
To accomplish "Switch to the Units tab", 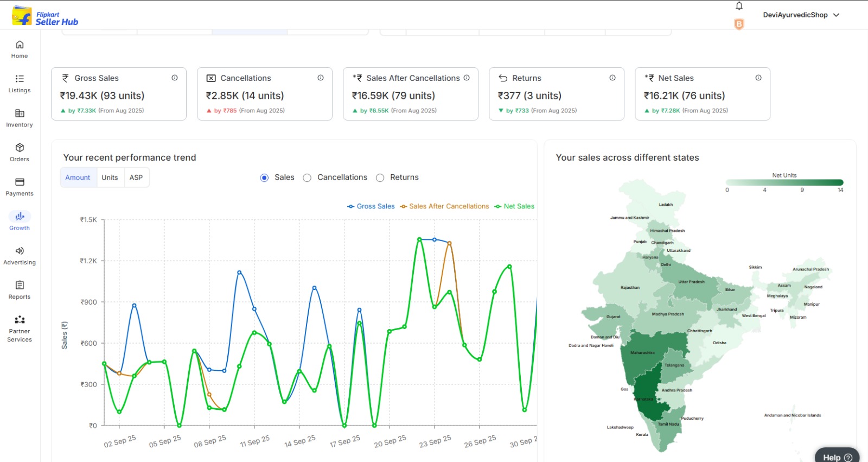I will coord(110,178).
